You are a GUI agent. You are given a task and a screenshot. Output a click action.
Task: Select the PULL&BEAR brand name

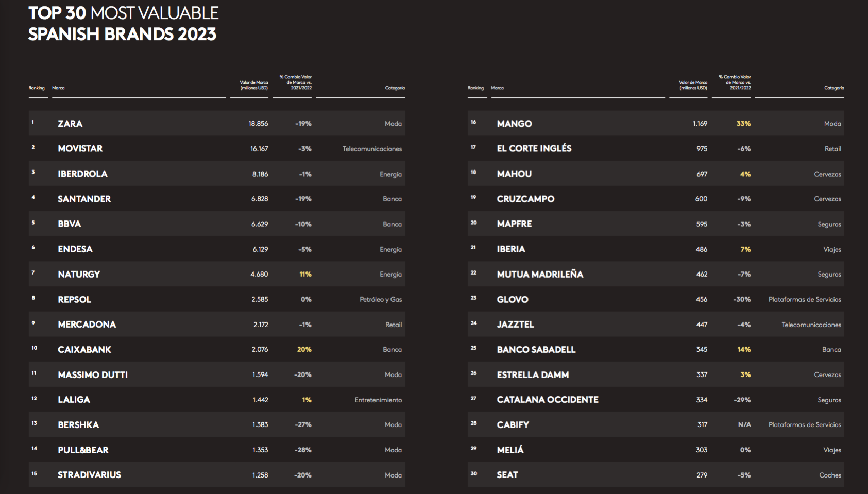83,450
